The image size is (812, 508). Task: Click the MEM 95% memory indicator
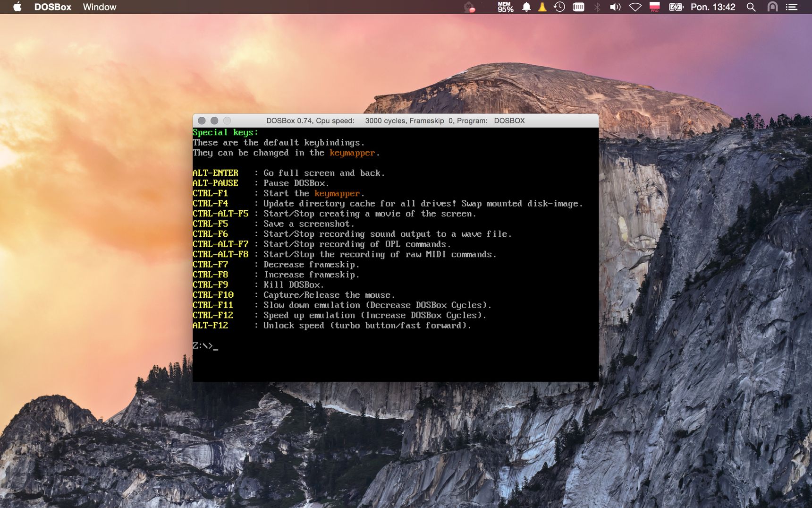(x=505, y=7)
